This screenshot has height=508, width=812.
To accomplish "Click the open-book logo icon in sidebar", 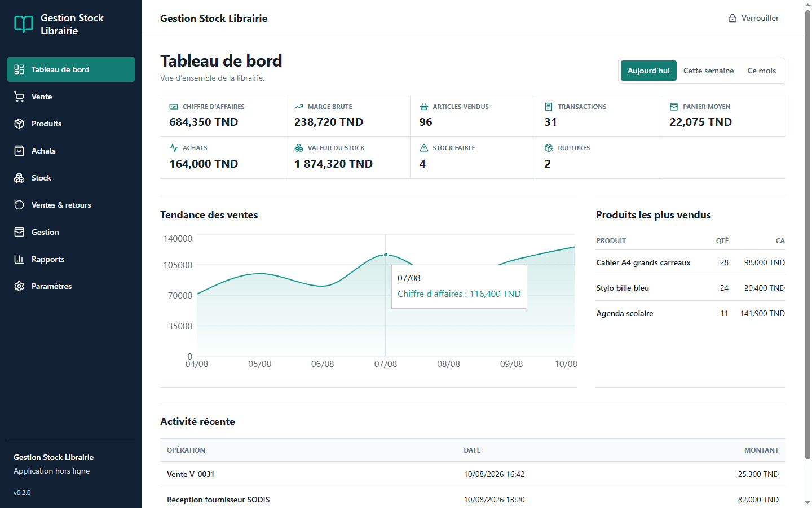I will click(x=24, y=24).
